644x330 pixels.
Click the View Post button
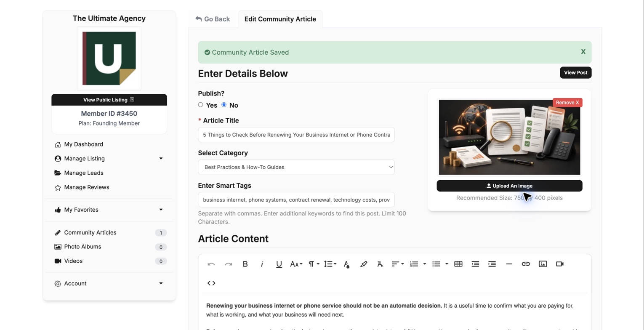point(576,72)
